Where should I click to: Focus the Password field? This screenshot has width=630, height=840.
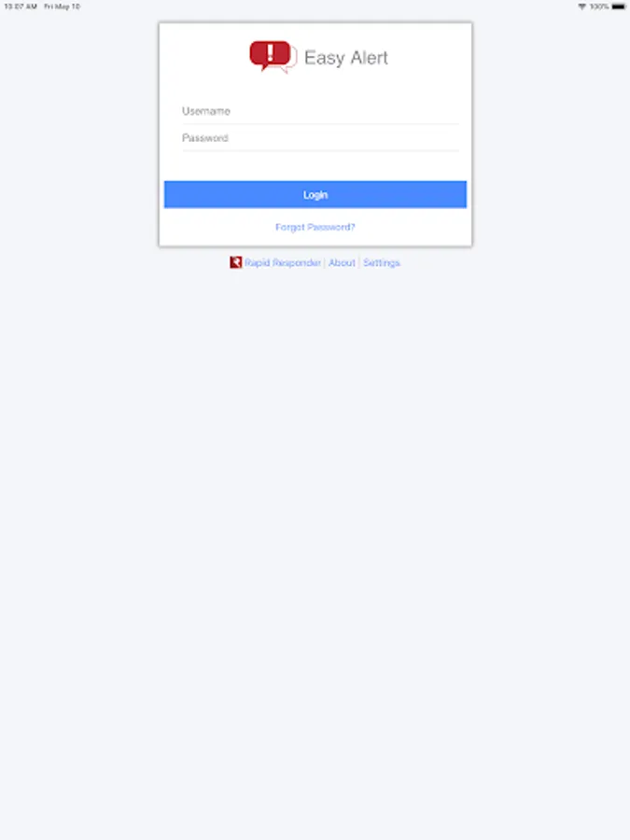coord(320,138)
